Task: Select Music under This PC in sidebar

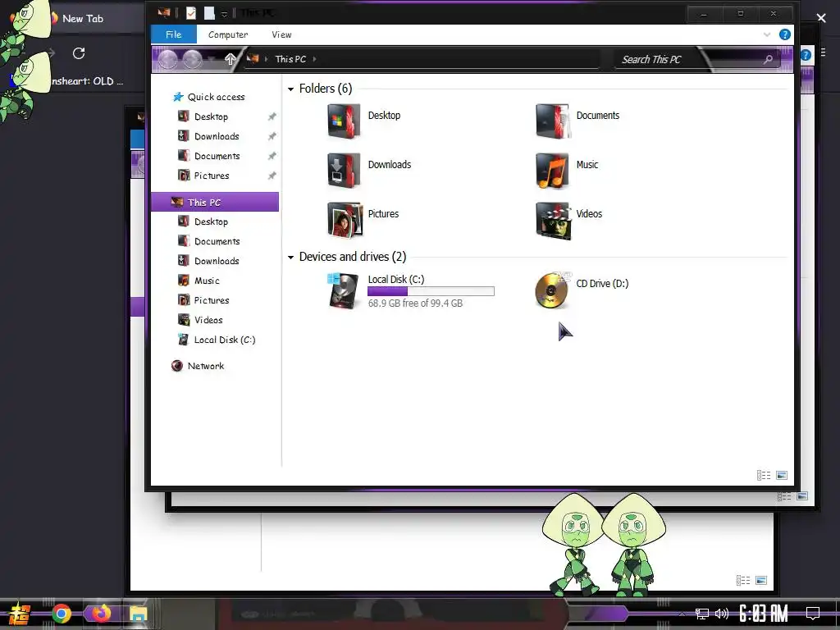Action: (x=207, y=281)
